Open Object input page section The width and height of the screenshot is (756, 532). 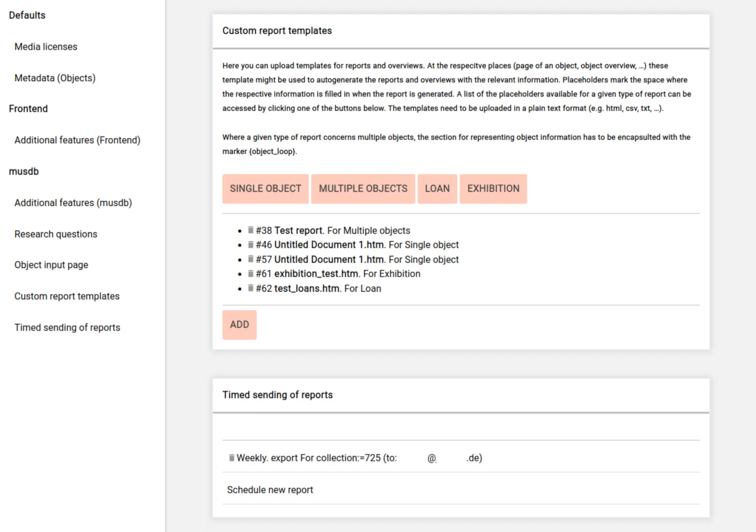[51, 265]
